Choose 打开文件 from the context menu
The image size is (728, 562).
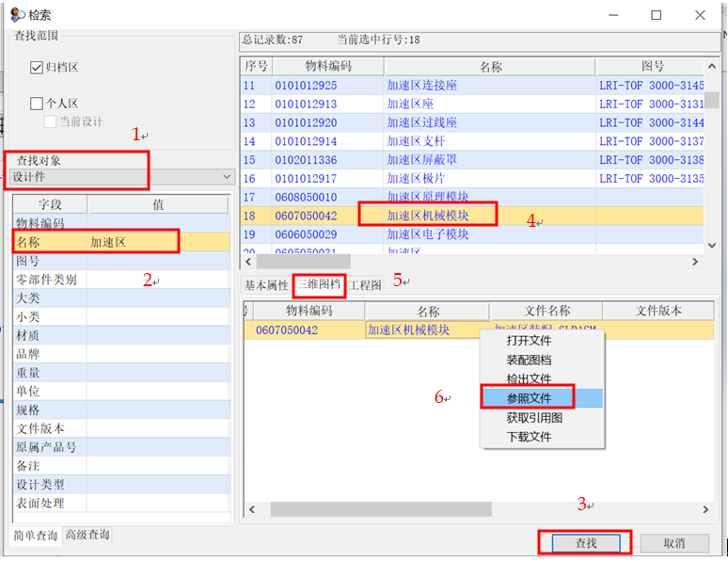coord(529,341)
